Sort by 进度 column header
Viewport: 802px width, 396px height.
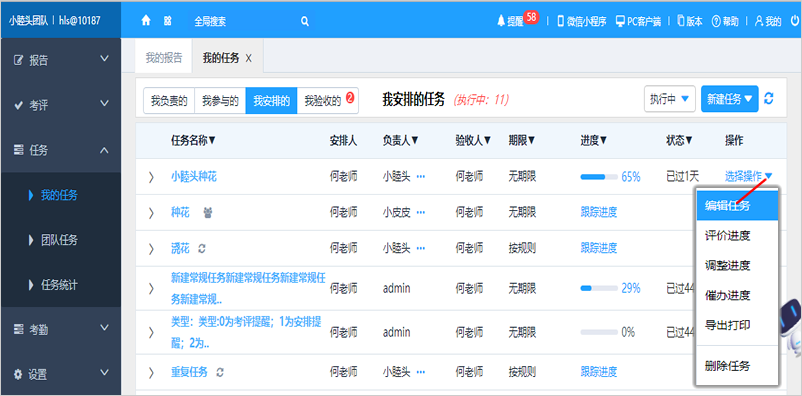(594, 140)
